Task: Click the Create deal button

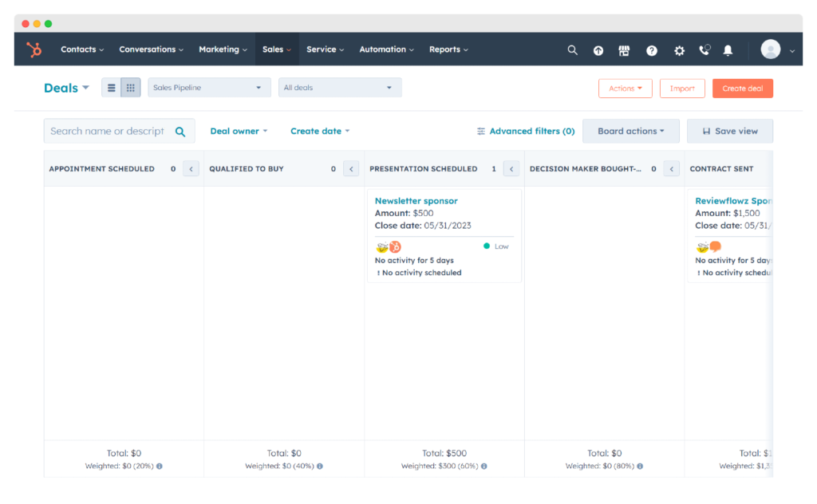Action: [742, 88]
